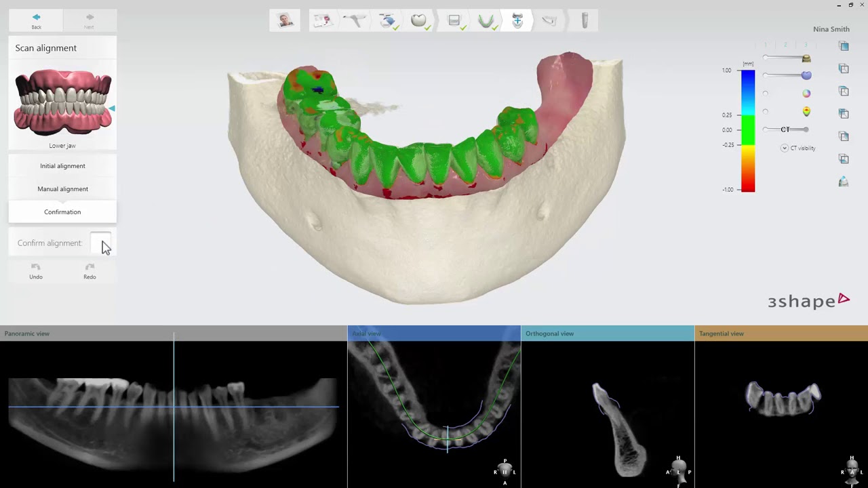Select the Orthogonal view header
Screen dimensions: 868x488
tap(608, 333)
